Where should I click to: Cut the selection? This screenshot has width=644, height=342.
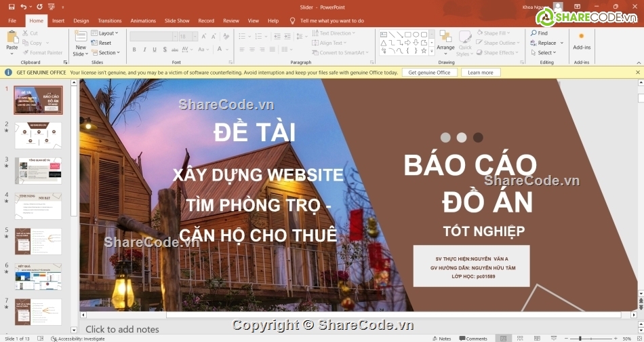30,33
